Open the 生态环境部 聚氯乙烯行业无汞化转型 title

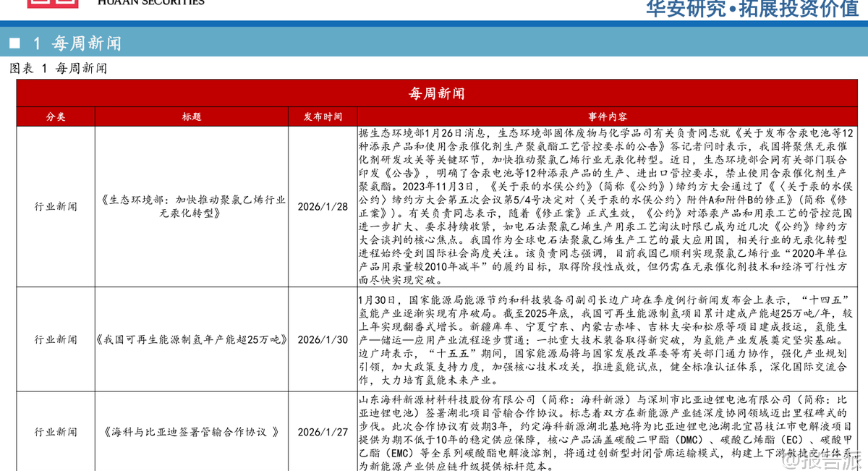192,206
